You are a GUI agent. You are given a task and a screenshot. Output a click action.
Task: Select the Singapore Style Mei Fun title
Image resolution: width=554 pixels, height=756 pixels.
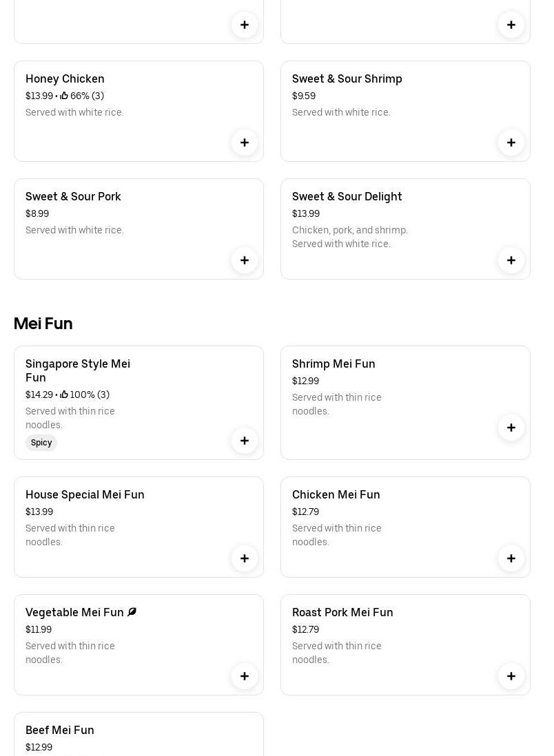coord(77,370)
